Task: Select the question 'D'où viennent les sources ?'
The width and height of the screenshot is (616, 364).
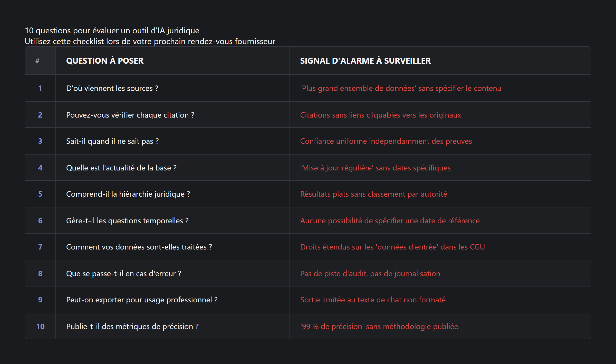Action: click(x=112, y=88)
